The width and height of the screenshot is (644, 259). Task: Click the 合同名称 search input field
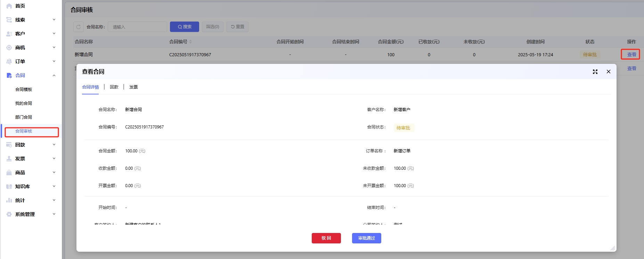[137, 27]
